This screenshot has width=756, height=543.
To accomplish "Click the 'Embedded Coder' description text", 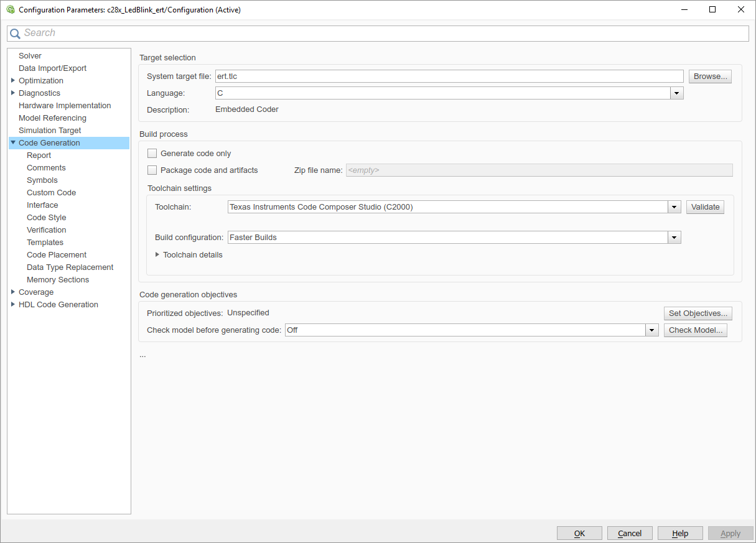I will [x=247, y=109].
